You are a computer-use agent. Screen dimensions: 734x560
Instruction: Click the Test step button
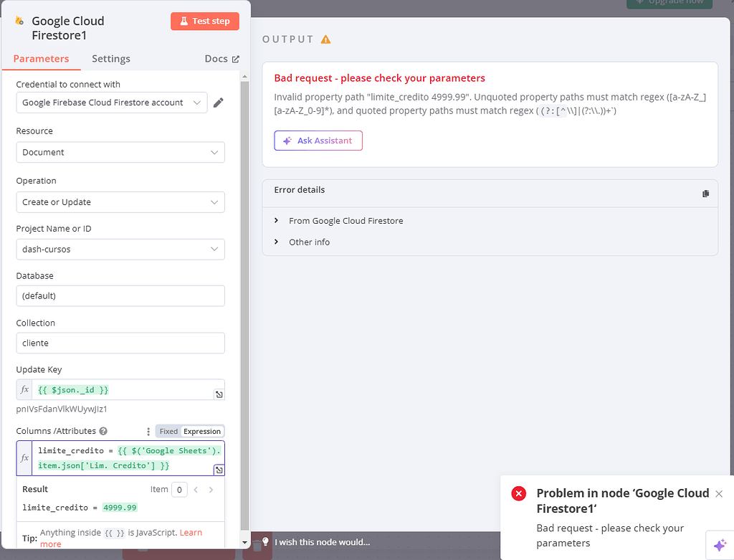204,21
